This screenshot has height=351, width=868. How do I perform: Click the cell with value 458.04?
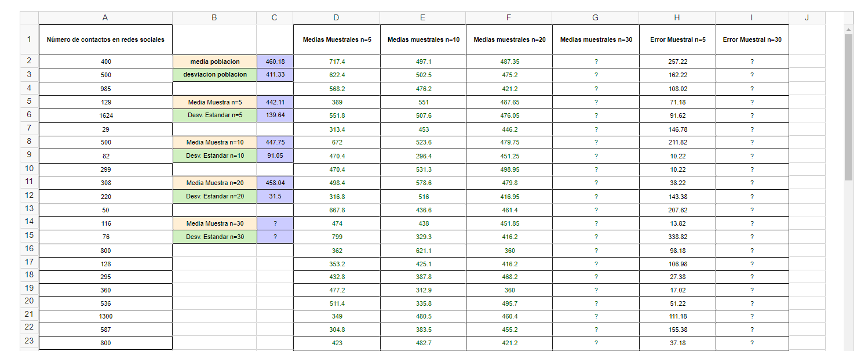click(x=275, y=183)
